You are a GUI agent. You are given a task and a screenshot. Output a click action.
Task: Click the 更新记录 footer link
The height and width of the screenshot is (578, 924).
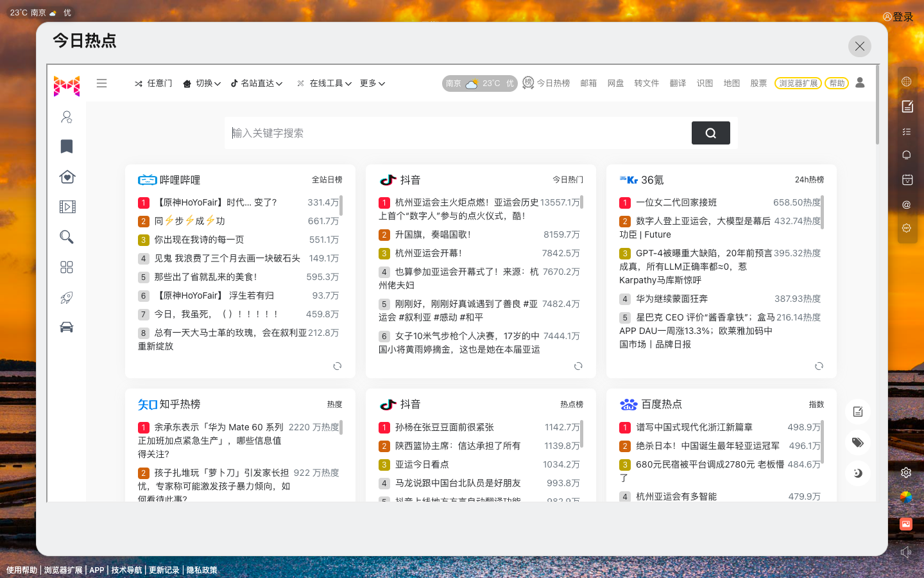[164, 570]
